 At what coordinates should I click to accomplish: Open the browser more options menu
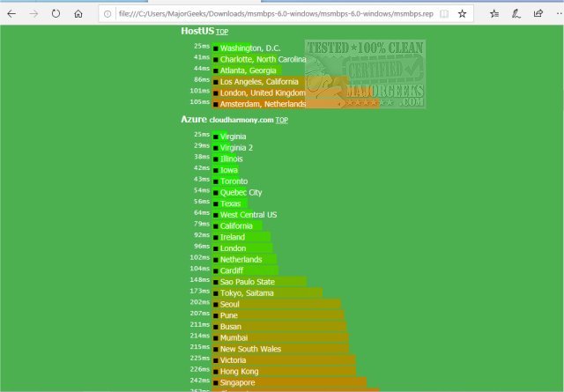560,14
